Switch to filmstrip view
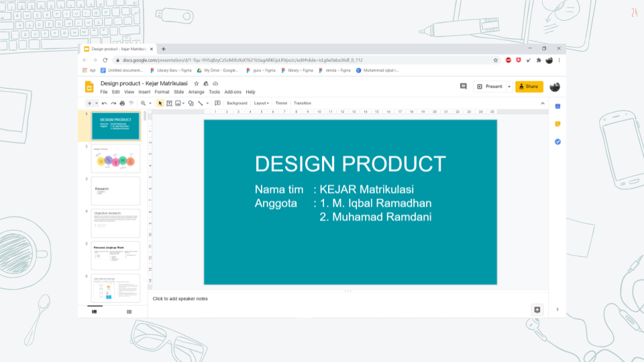This screenshot has height=362, width=644. pyautogui.click(x=95, y=312)
